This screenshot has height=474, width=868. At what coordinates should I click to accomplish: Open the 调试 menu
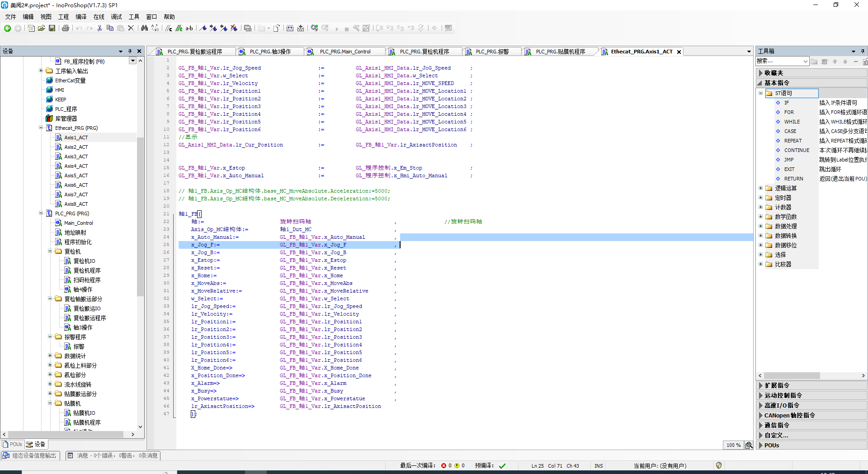pyautogui.click(x=116, y=17)
